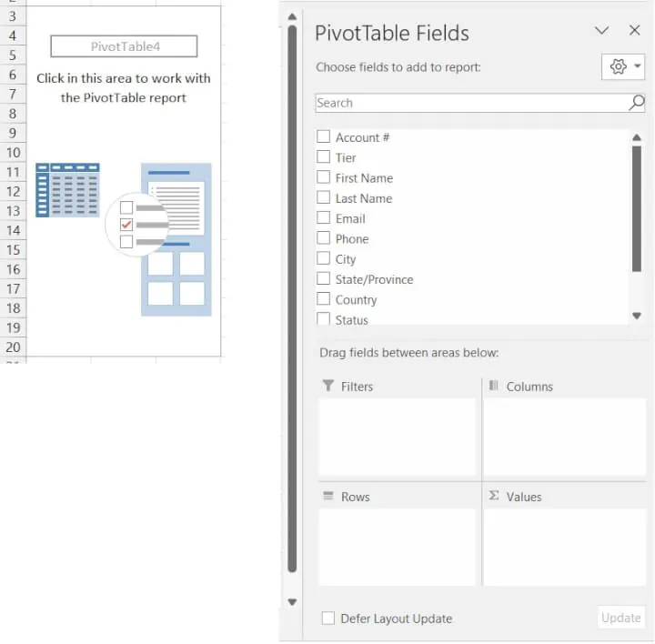Select row header 10
The height and width of the screenshot is (644, 655).
click(13, 153)
